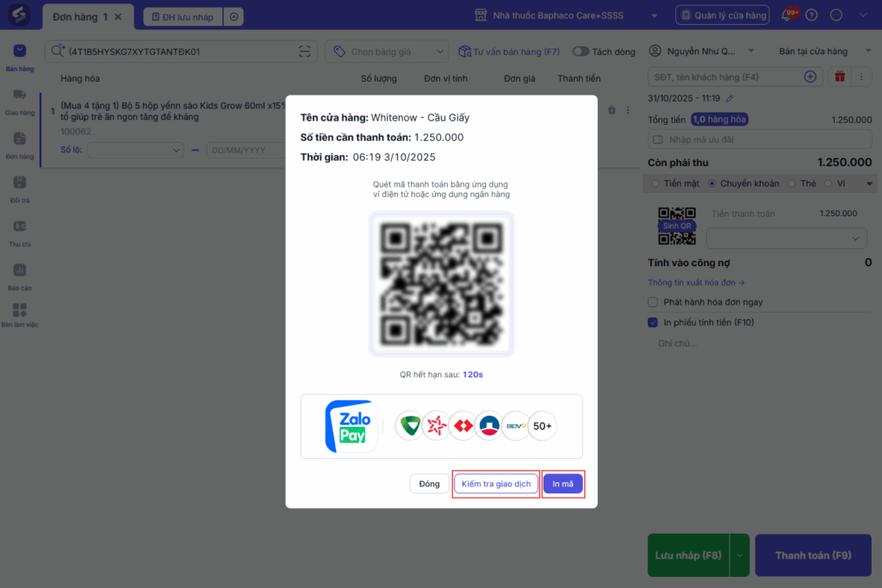Click the Vietcombank bank logo
Image resolution: width=882 pixels, height=588 pixels.
pyautogui.click(x=410, y=425)
